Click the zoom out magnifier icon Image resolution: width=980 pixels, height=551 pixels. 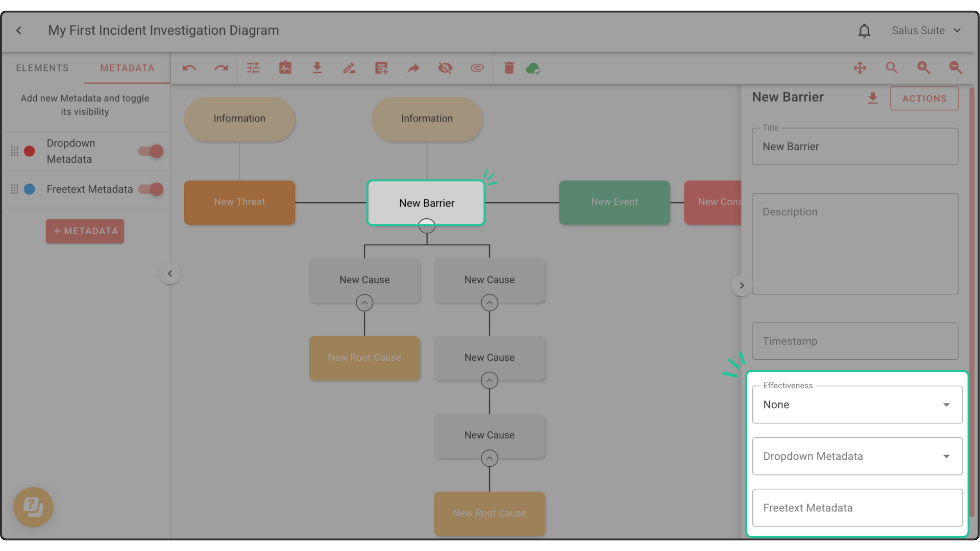(x=955, y=68)
